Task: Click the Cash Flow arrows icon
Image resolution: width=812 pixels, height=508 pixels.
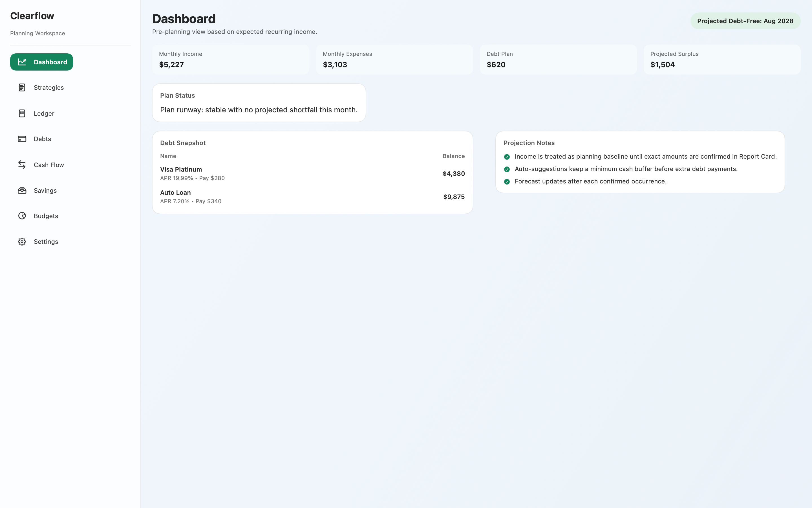Action: 22,165
